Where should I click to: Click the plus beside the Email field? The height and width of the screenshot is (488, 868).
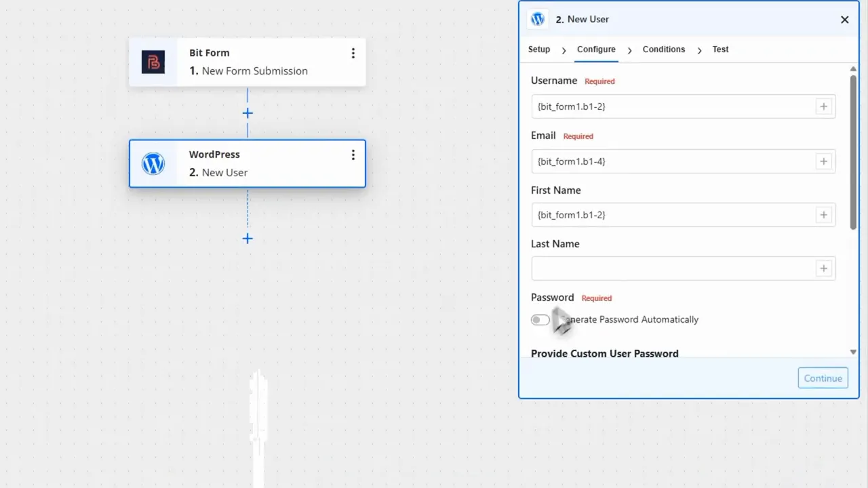tap(823, 161)
